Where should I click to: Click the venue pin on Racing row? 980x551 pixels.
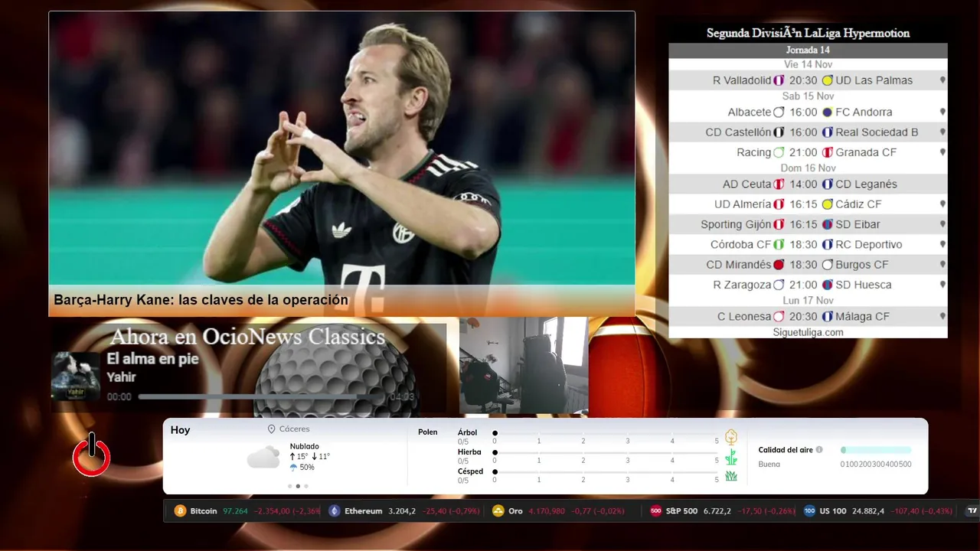pyautogui.click(x=942, y=152)
